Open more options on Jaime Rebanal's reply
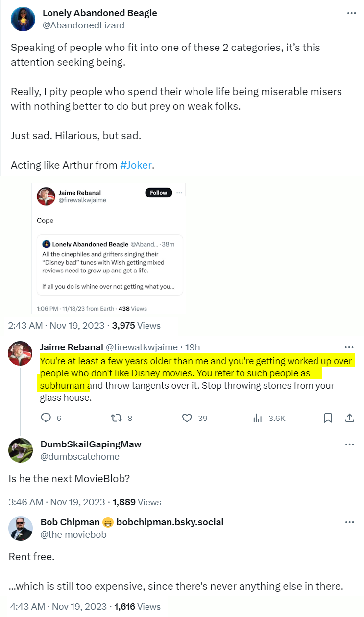The image size is (364, 617). [349, 346]
